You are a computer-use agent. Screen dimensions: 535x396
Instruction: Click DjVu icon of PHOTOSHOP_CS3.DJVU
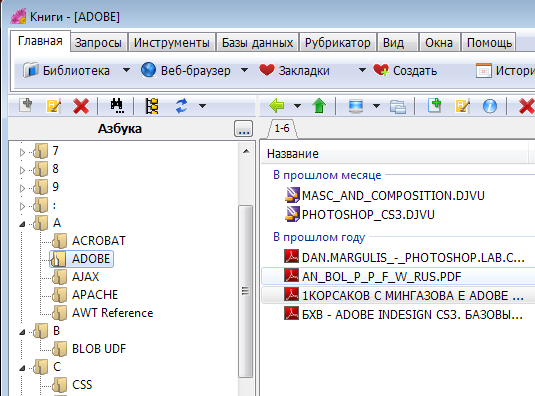point(292,214)
